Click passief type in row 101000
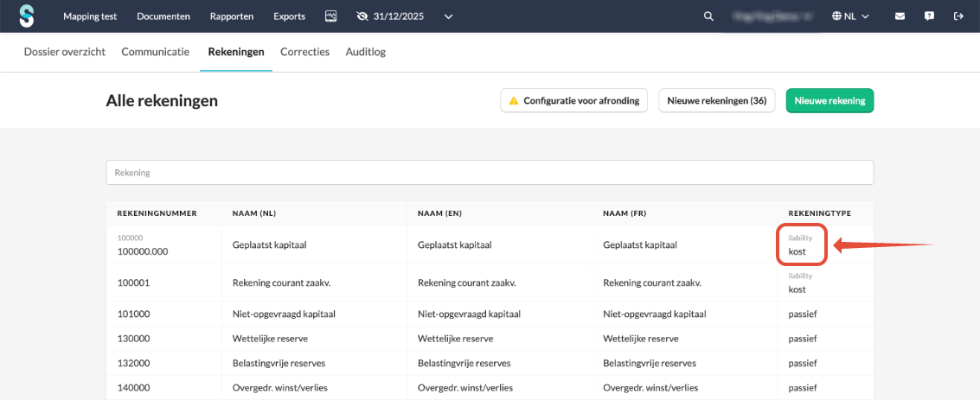This screenshot has height=400, width=980. tap(803, 314)
